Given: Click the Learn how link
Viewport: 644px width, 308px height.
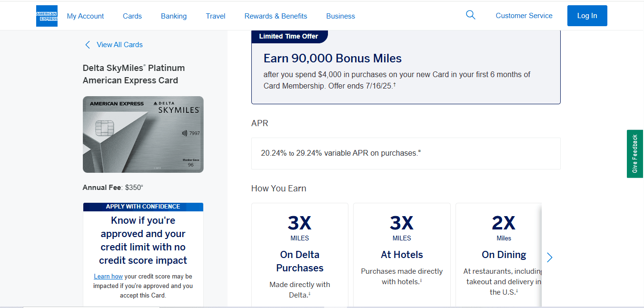Looking at the screenshot, I should point(108,276).
